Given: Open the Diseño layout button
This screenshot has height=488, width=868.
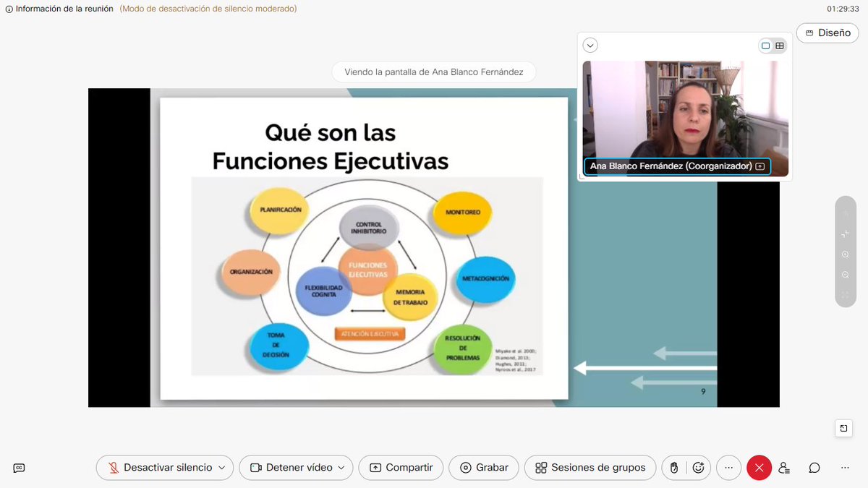Looking at the screenshot, I should pyautogui.click(x=827, y=33).
